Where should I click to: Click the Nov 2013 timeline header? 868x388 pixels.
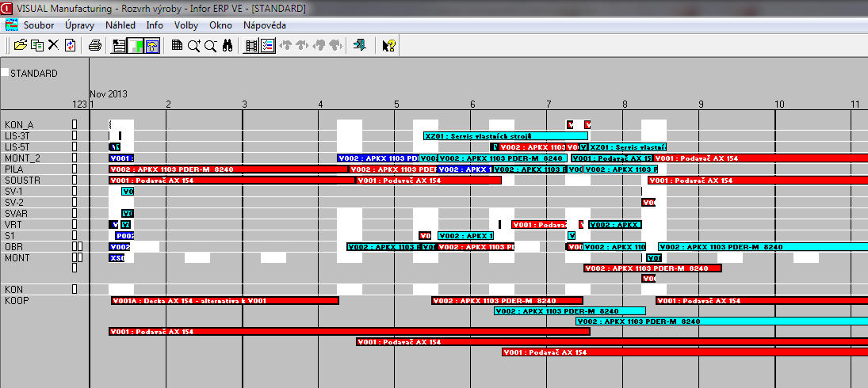click(107, 93)
